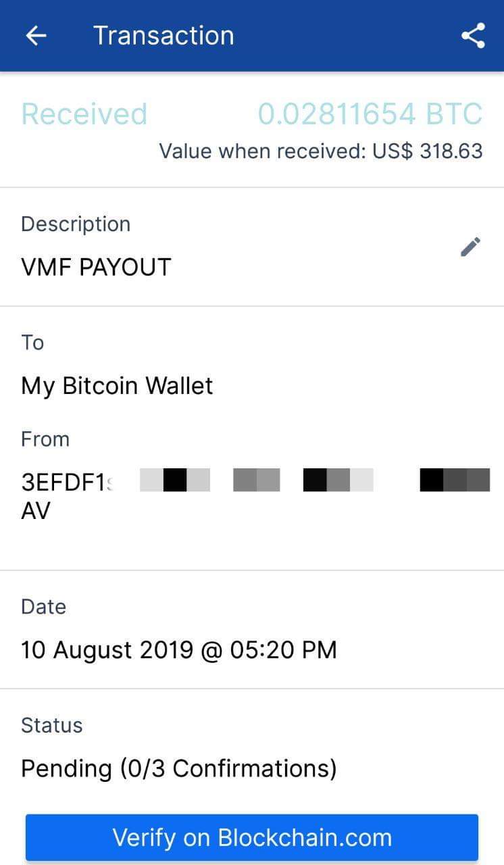Tap the back arrow icon
504x865 pixels.
(x=36, y=35)
